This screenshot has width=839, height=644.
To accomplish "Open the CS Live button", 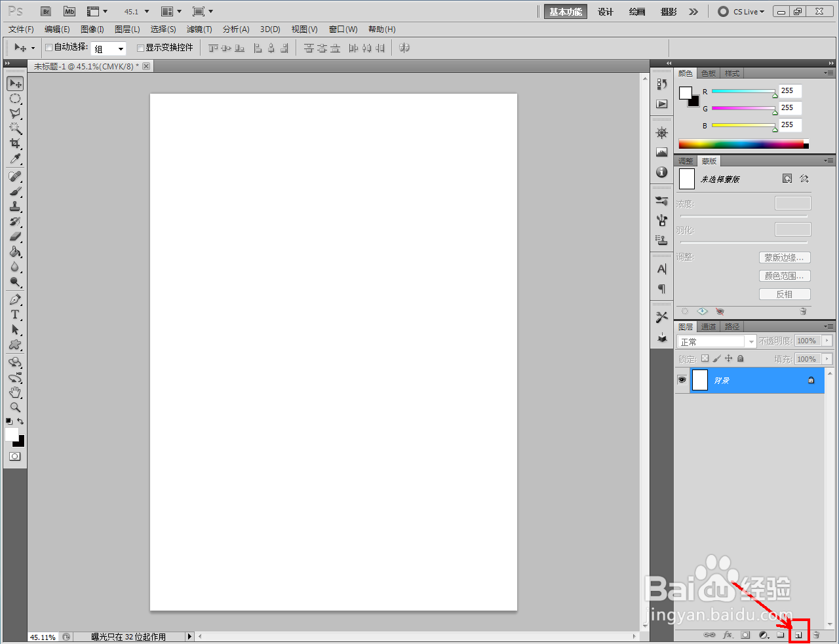I will tap(741, 12).
